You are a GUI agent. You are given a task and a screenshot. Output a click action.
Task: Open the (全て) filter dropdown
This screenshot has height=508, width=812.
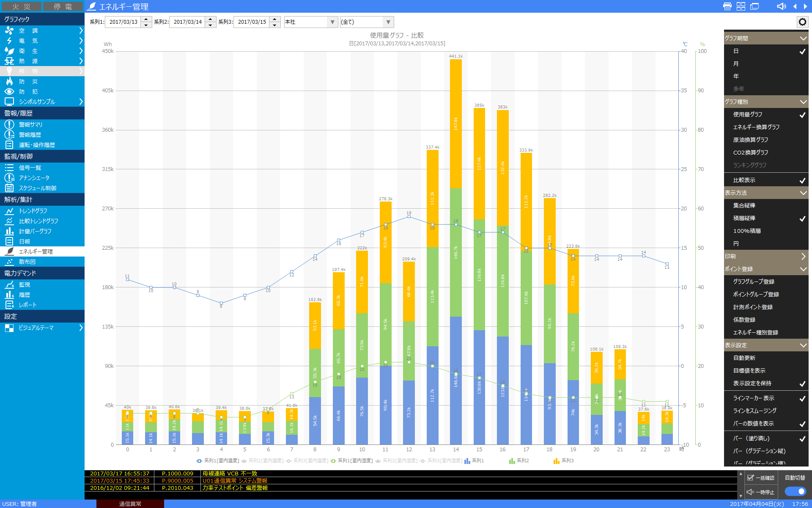(x=367, y=22)
